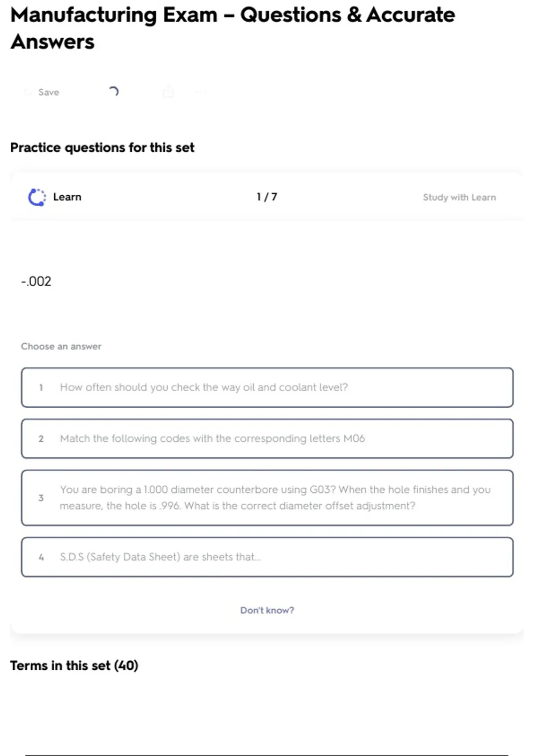Click the -.002 question prompt text
The image size is (534, 756).
pyautogui.click(x=36, y=281)
